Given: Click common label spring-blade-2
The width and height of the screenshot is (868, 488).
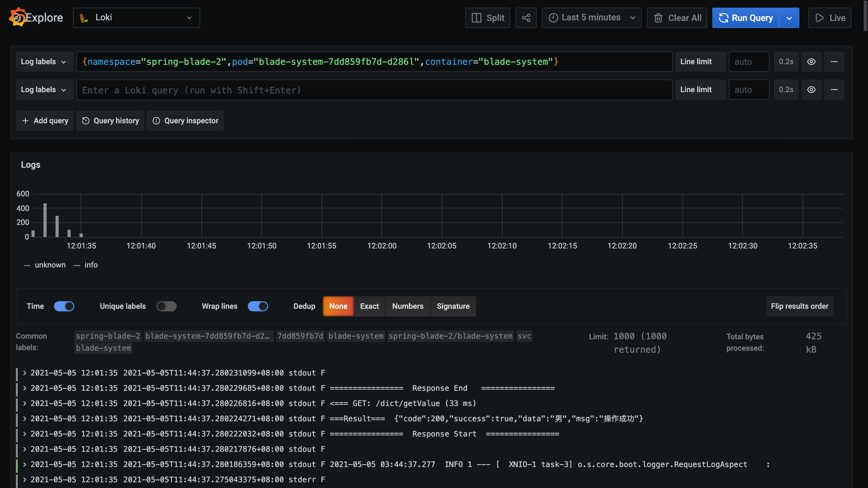Looking at the screenshot, I should click(x=108, y=336).
